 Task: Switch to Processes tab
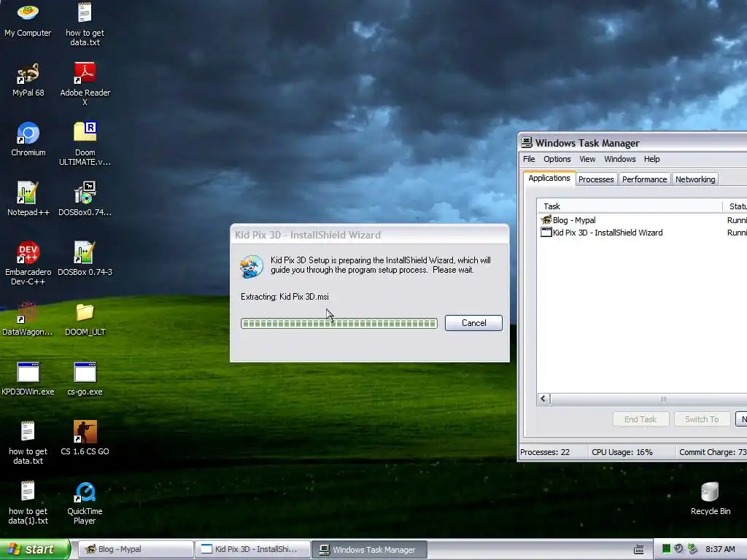[x=596, y=179]
